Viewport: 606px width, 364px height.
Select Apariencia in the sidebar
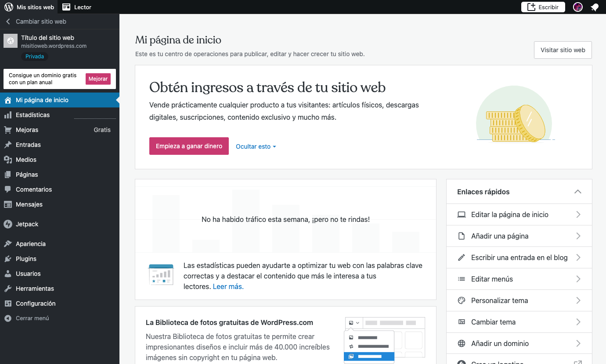click(x=31, y=243)
